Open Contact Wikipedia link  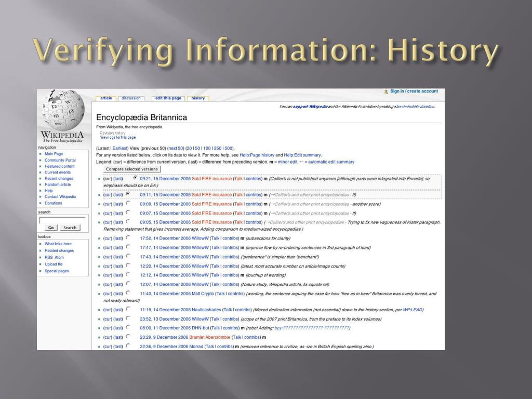click(60, 197)
